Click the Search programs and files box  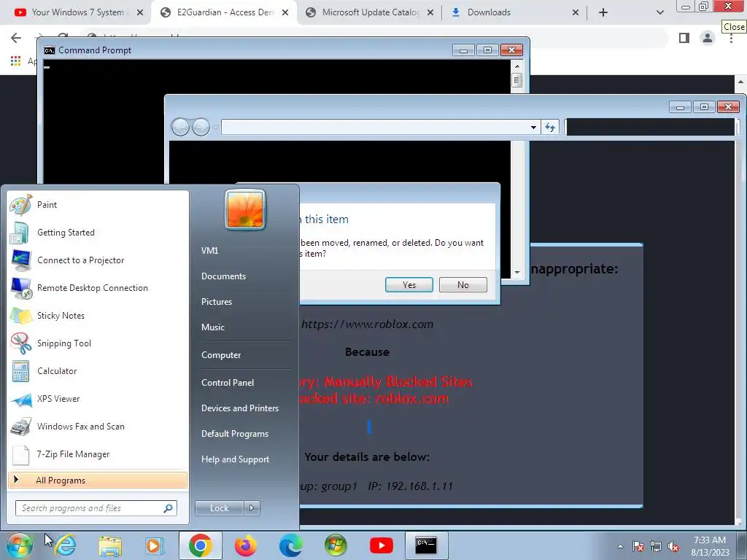tap(96, 508)
